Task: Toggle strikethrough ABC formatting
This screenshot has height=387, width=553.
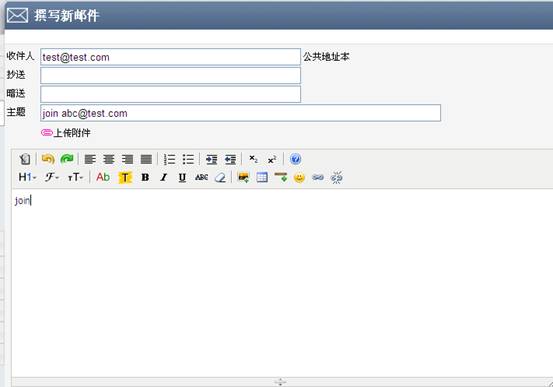Action: tap(201, 177)
